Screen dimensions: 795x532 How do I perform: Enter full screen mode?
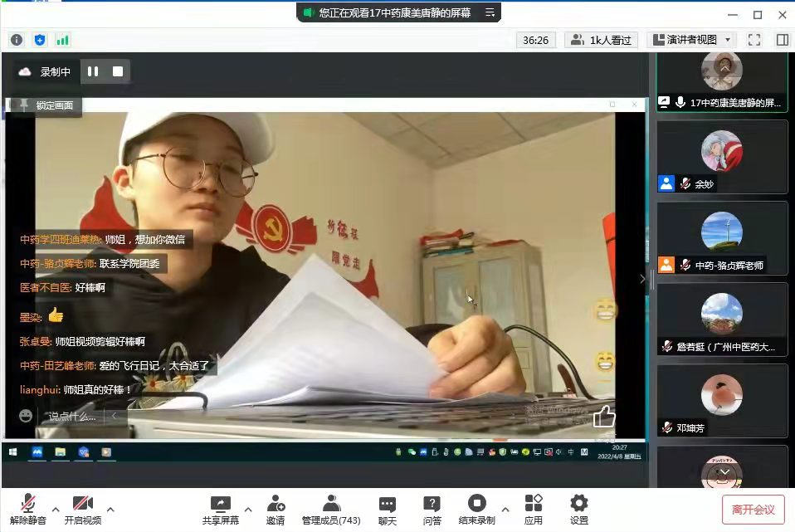754,40
